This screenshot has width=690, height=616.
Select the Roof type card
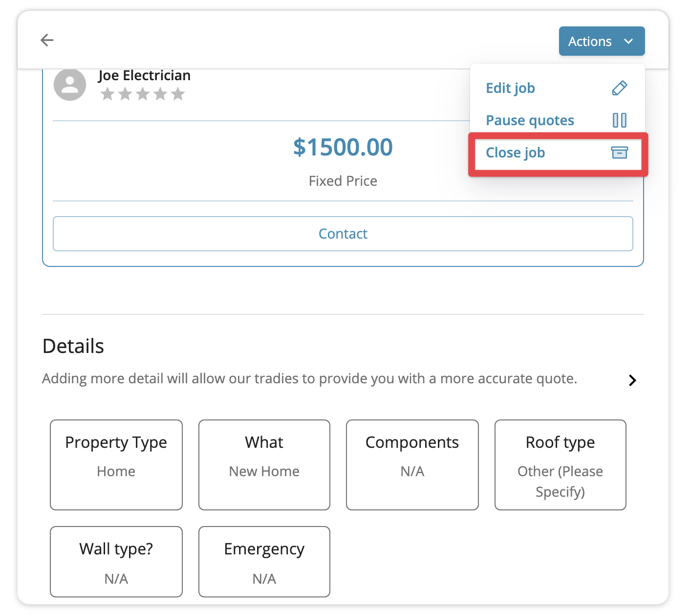tap(560, 464)
